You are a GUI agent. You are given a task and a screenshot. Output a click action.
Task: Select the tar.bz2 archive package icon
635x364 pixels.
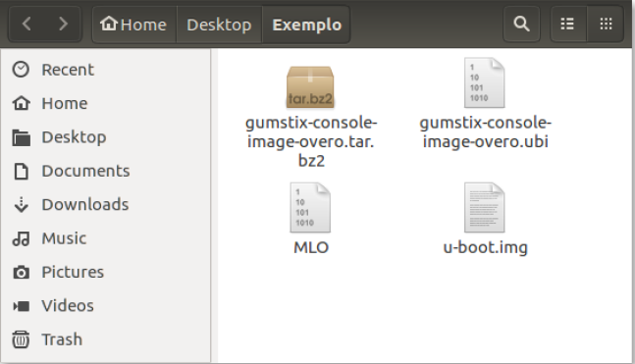pos(310,87)
